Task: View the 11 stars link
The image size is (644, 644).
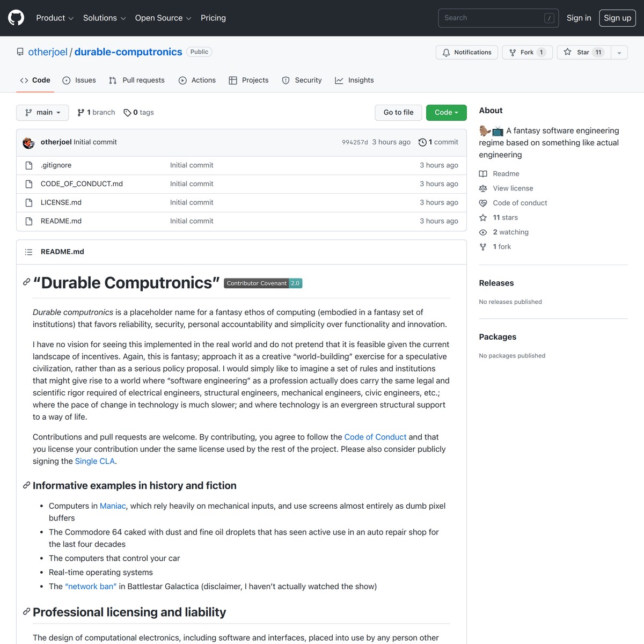Action: [x=499, y=217]
